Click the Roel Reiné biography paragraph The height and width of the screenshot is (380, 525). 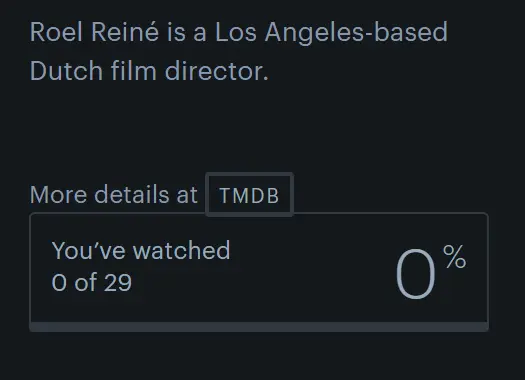[x=239, y=51]
